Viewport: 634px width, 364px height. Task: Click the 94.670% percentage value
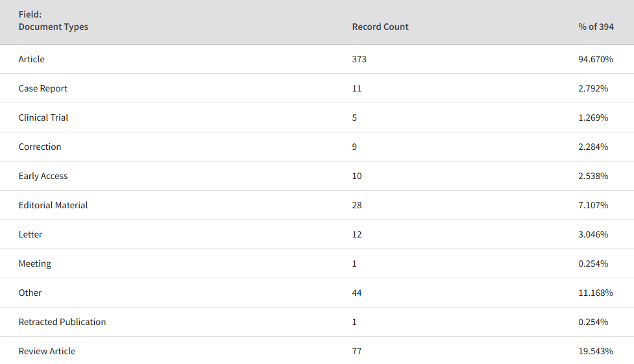pos(596,59)
